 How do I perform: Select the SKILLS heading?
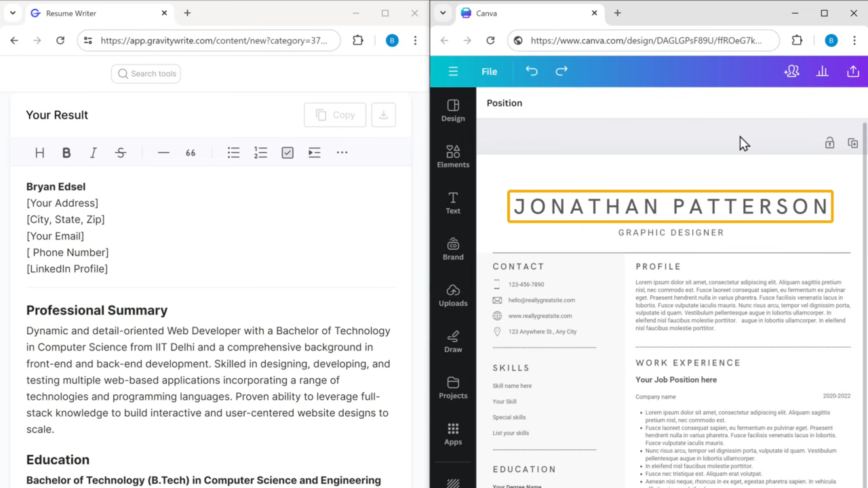point(511,368)
